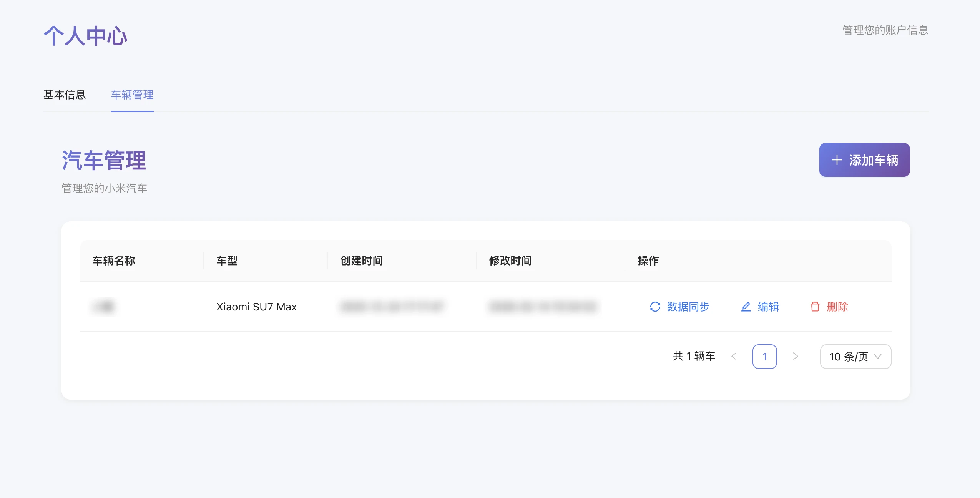Click the plus icon on 添加车辆 button
The height and width of the screenshot is (498, 980).
pos(838,160)
